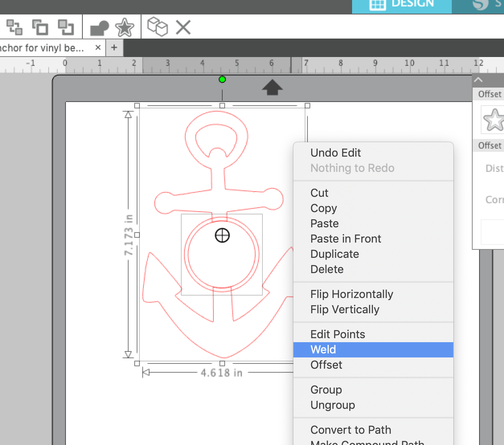The width and height of the screenshot is (504, 445).
Task: Choose Paste in Front from the context menu
Action: tap(346, 239)
